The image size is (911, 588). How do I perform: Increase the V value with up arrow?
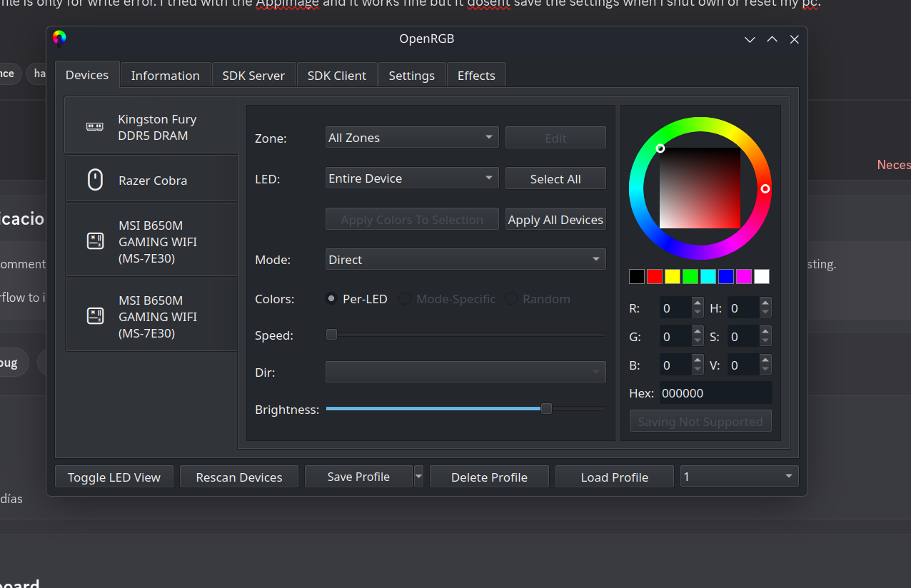click(x=765, y=360)
